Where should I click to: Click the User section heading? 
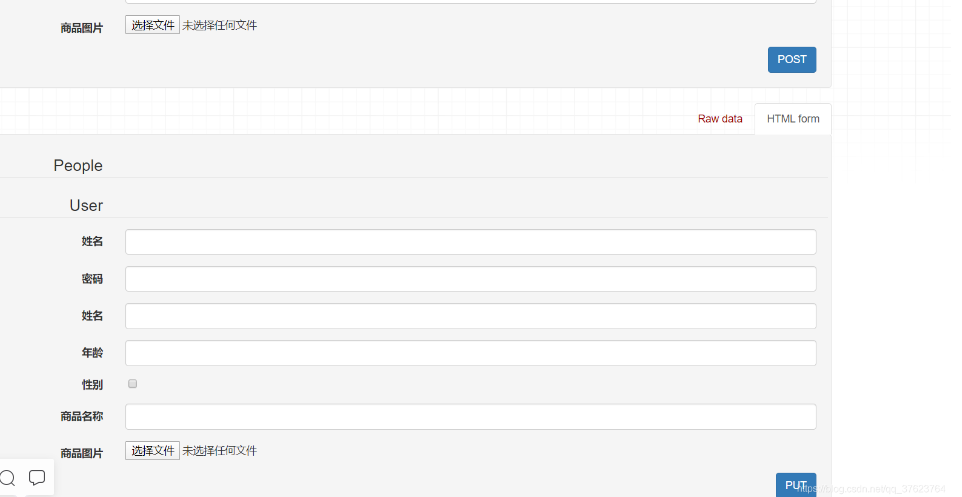86,206
